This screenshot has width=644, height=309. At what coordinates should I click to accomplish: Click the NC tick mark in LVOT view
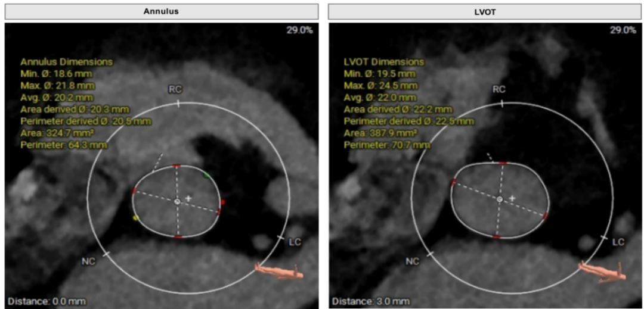430,254
